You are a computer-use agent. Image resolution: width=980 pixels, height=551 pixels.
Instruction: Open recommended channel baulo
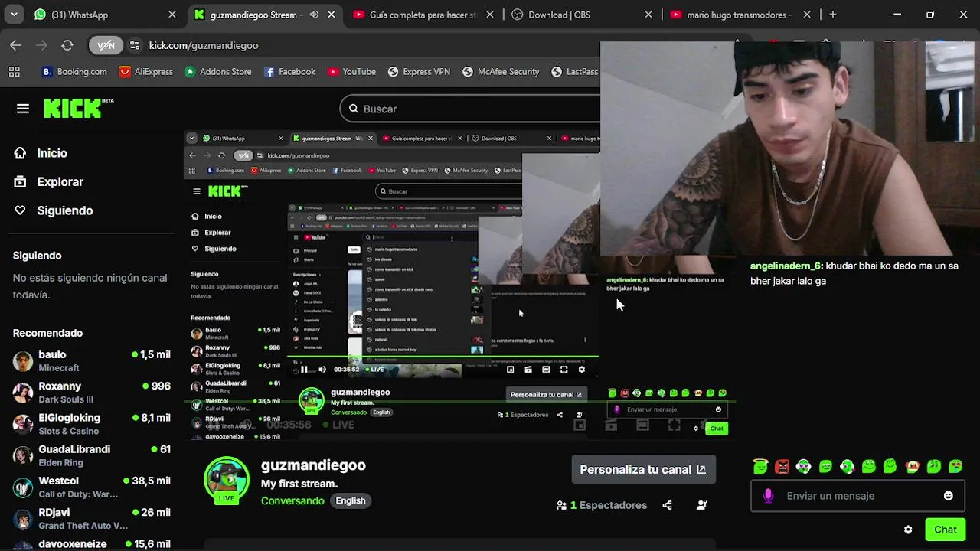point(92,360)
